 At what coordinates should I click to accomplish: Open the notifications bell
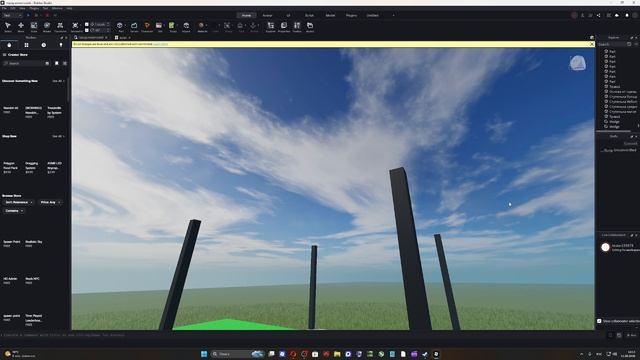(x=627, y=15)
